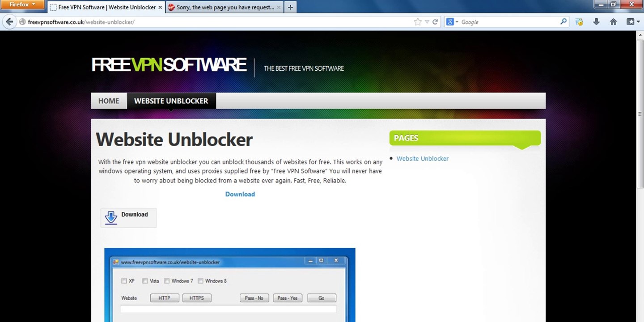The image size is (644, 322).
Task: Open a new tab with the plus button
Action: point(290,7)
